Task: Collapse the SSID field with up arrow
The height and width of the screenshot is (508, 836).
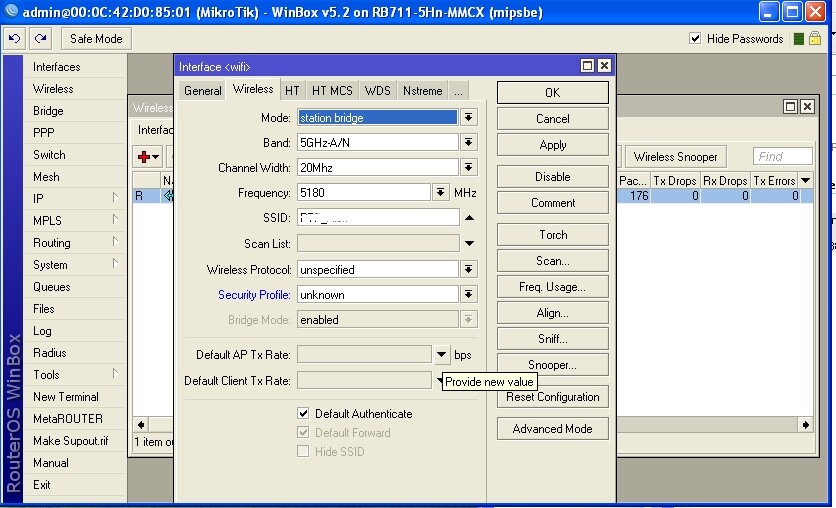Action: click(469, 217)
